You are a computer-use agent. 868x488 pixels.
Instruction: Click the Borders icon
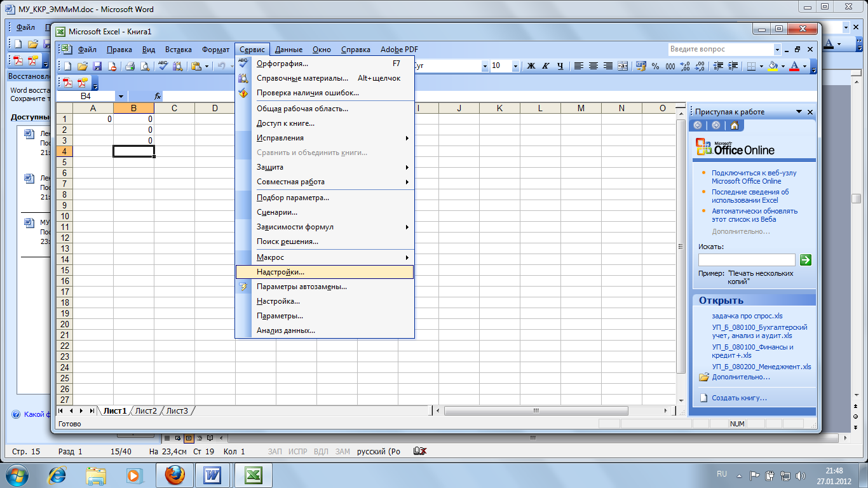coord(751,66)
